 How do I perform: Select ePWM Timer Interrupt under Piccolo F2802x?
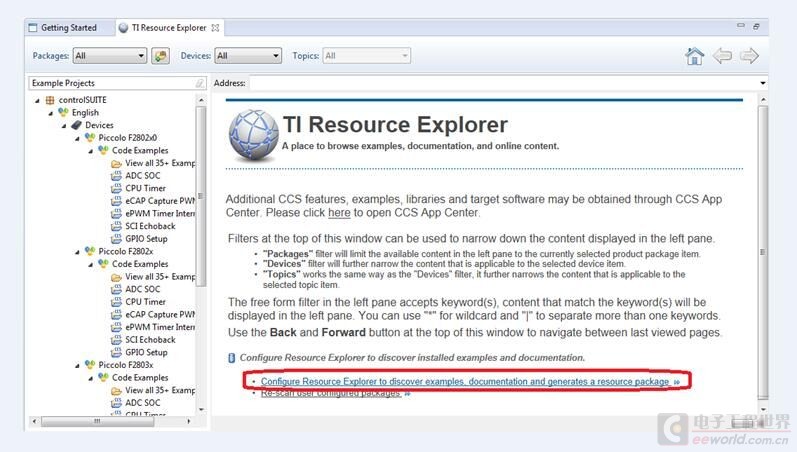(160, 327)
